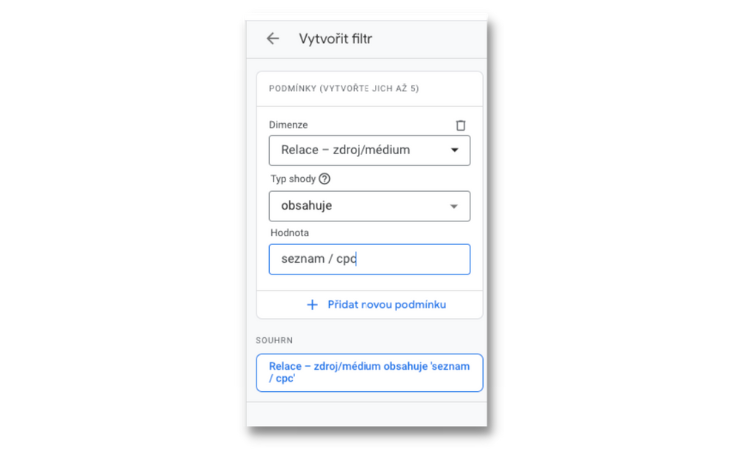Click the plus icon for new condition
This screenshot has width=740, height=450.
pyautogui.click(x=312, y=305)
